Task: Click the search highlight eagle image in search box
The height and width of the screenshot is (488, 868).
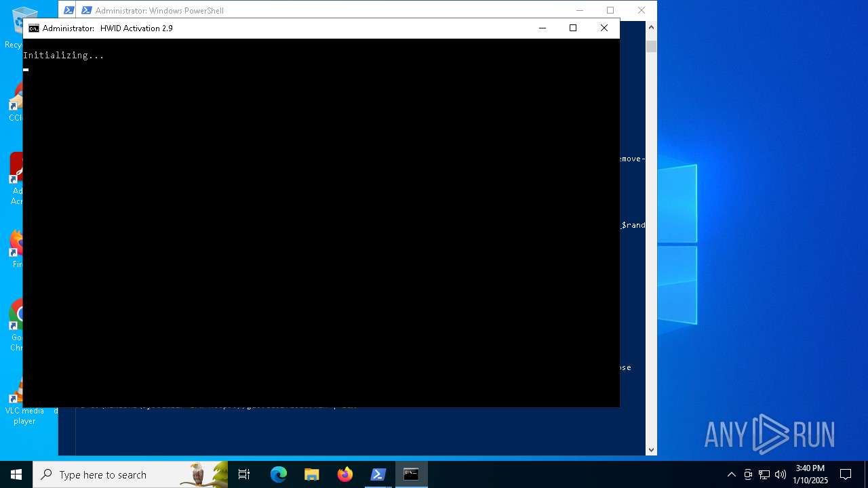Action: [203, 474]
